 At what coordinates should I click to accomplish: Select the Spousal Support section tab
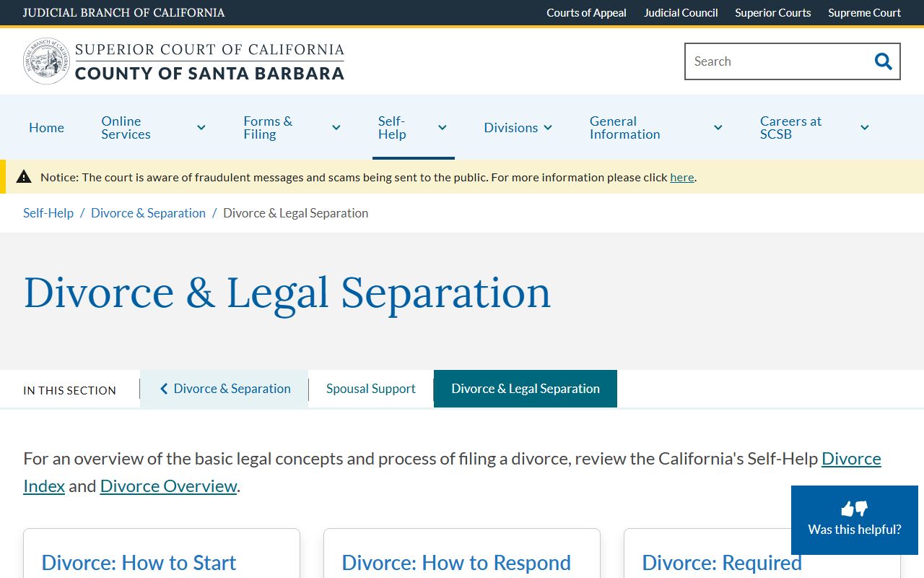371,389
